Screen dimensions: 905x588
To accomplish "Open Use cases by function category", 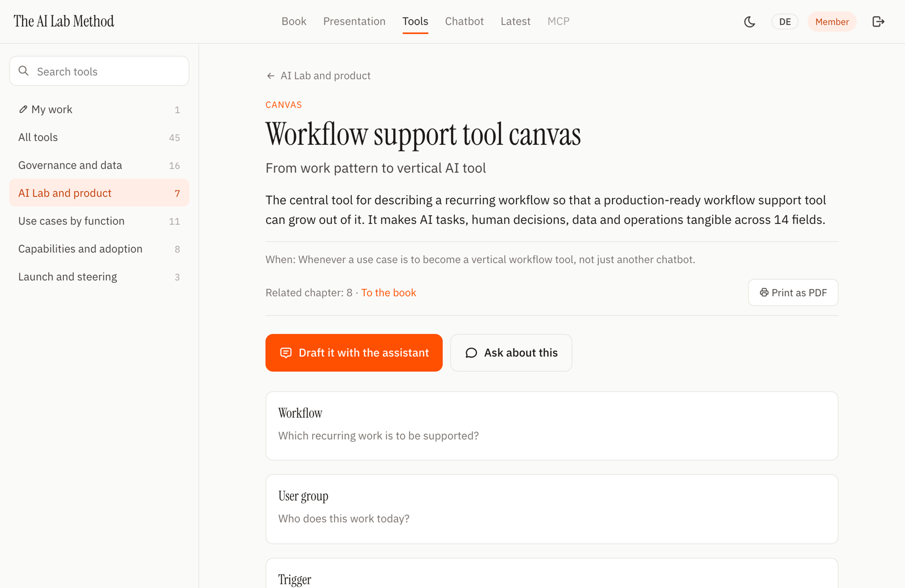I will tap(99, 221).
